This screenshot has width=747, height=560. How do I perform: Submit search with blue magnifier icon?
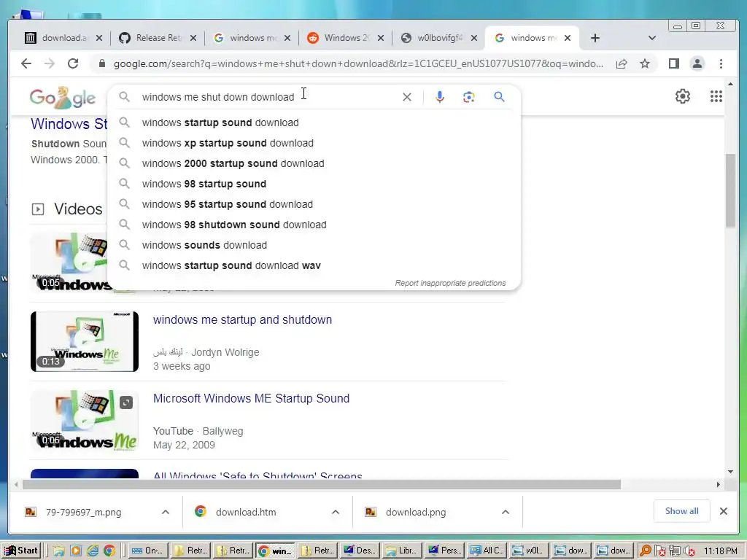click(499, 97)
